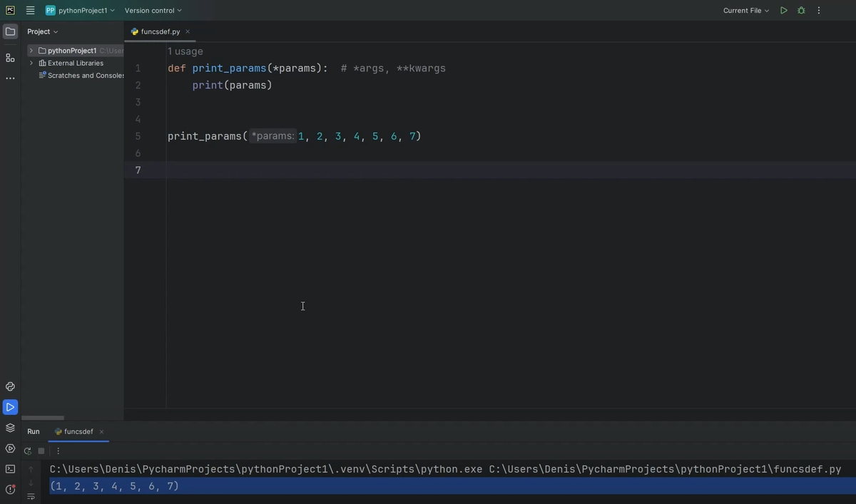
Task: Click the '1 usage' inlay hint
Action: point(185,51)
